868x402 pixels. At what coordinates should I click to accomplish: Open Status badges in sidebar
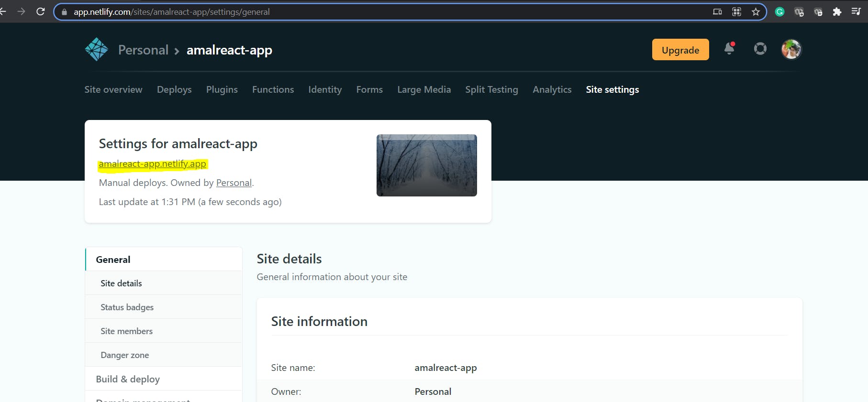[x=164, y=307]
